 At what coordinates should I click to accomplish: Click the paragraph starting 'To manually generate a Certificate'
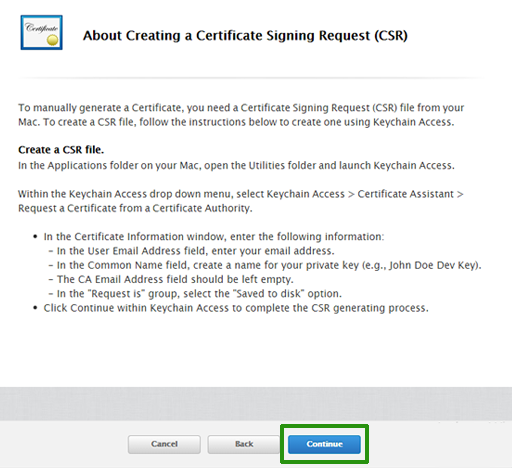click(x=241, y=115)
